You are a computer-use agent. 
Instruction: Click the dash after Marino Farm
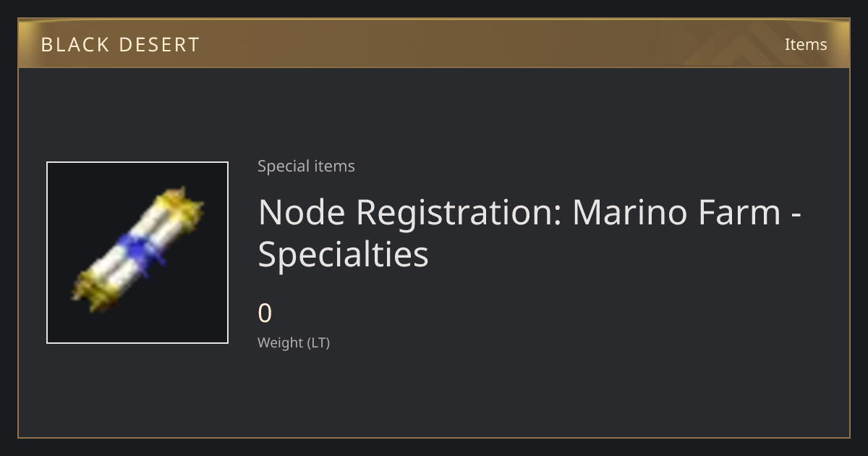(x=796, y=216)
